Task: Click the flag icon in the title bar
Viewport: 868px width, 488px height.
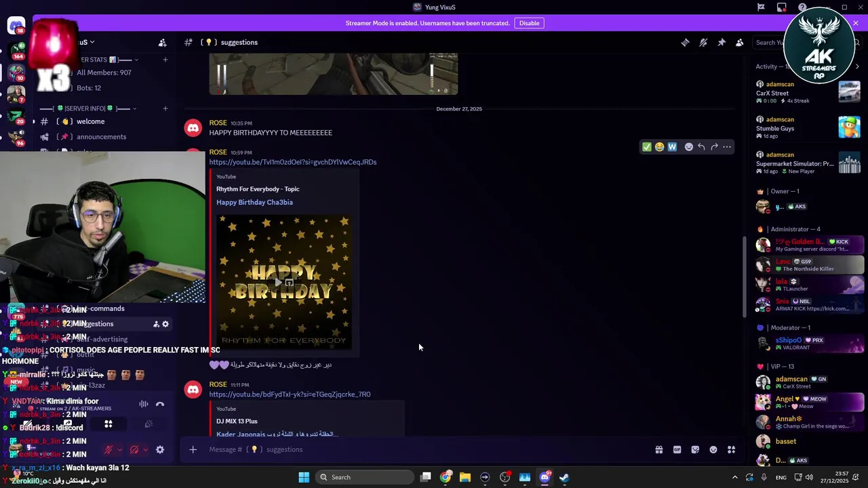Action: point(761,7)
